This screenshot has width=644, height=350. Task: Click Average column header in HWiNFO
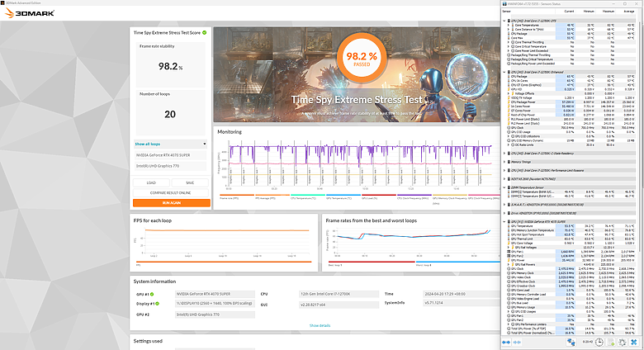629,12
